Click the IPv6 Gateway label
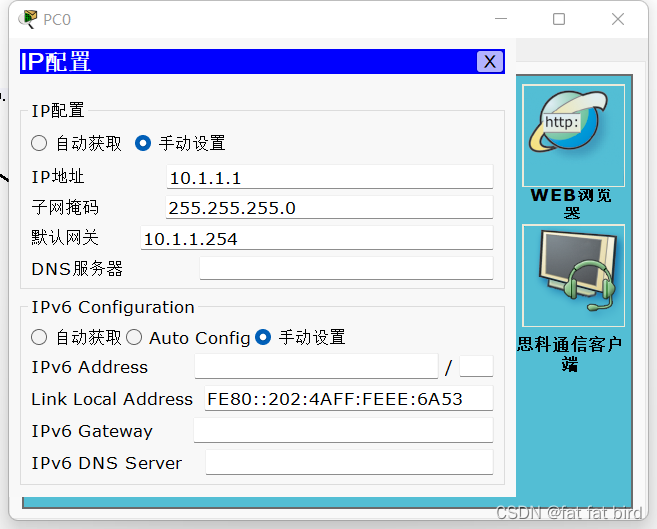This screenshot has height=529, width=657. 92,431
